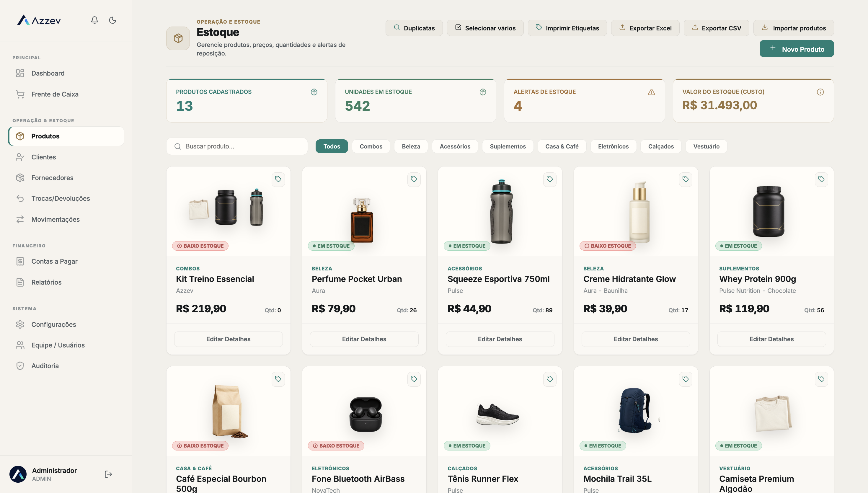Click Editar Detalhes for Creme Hidratante Glow

coord(636,339)
